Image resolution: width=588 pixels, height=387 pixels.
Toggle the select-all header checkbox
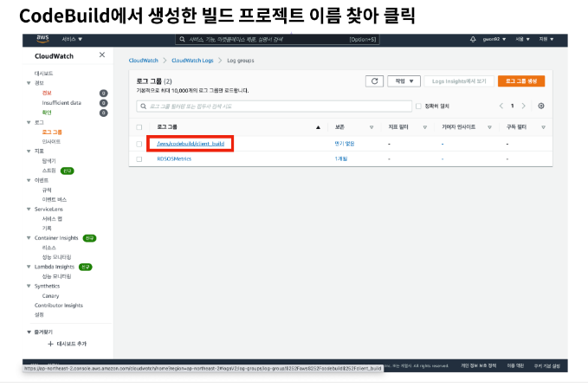[139, 127]
